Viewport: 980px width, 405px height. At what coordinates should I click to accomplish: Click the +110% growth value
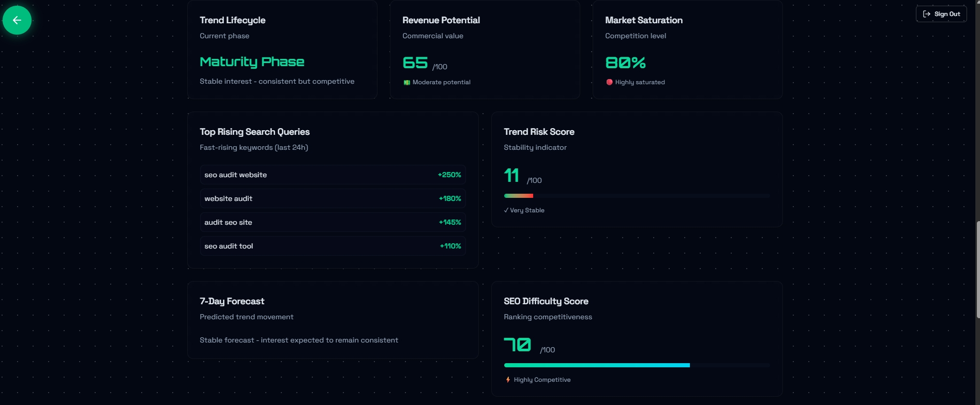click(x=450, y=246)
